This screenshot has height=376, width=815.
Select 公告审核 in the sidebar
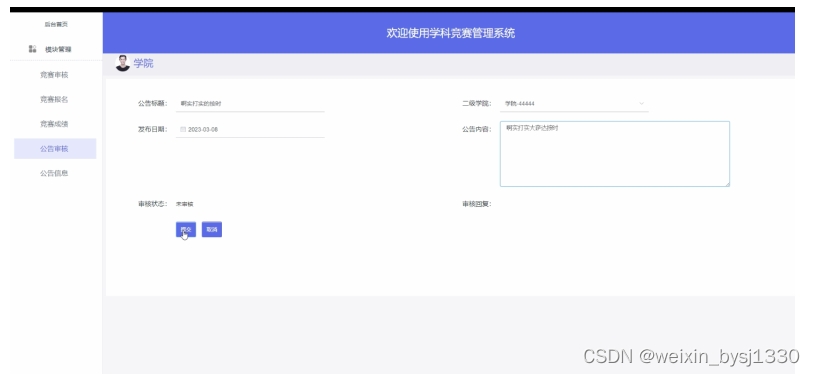point(55,149)
